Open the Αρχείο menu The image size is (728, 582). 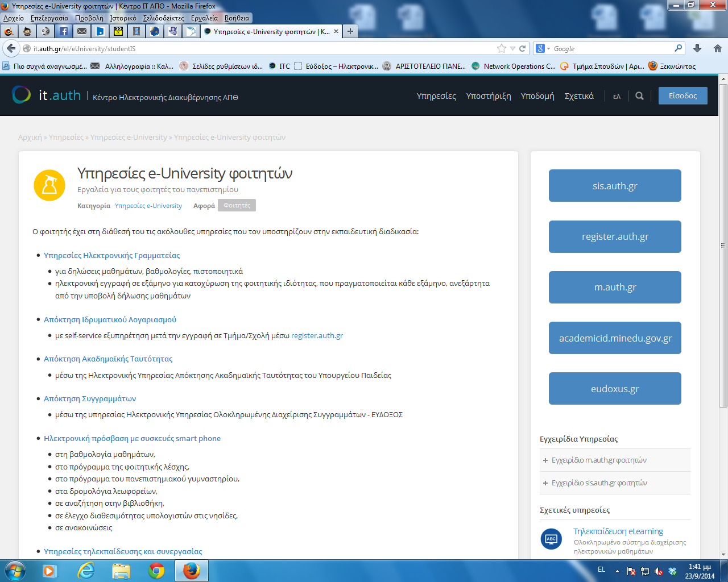[x=14, y=18]
